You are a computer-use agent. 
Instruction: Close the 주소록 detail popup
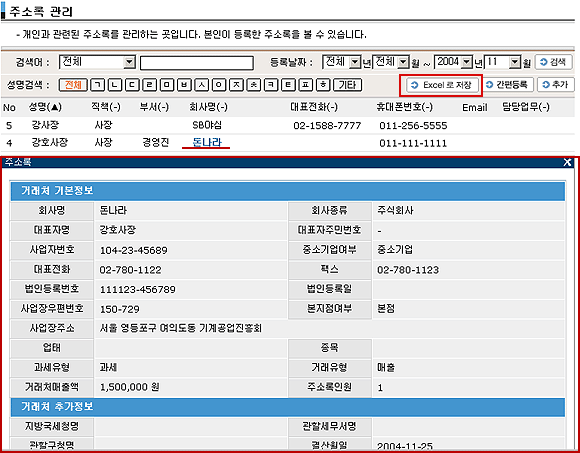tap(567, 162)
